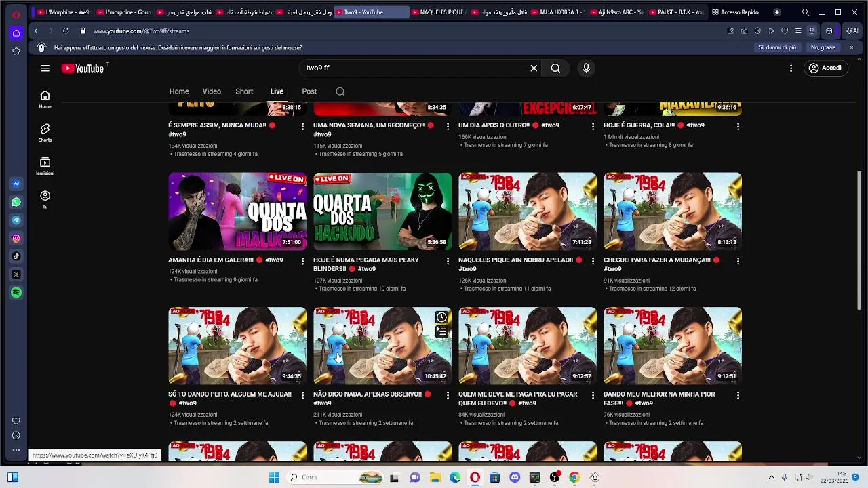Select the Live channel tab
The height and width of the screenshot is (488, 868).
pyautogui.click(x=277, y=91)
